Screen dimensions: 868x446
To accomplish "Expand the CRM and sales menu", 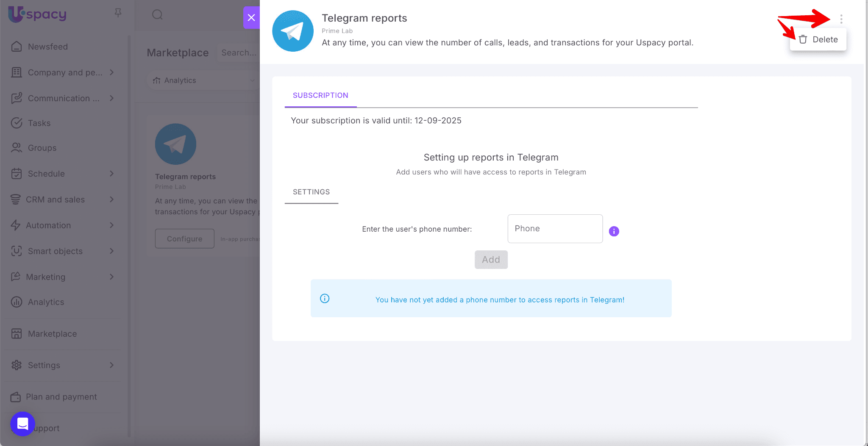I will 112,199.
